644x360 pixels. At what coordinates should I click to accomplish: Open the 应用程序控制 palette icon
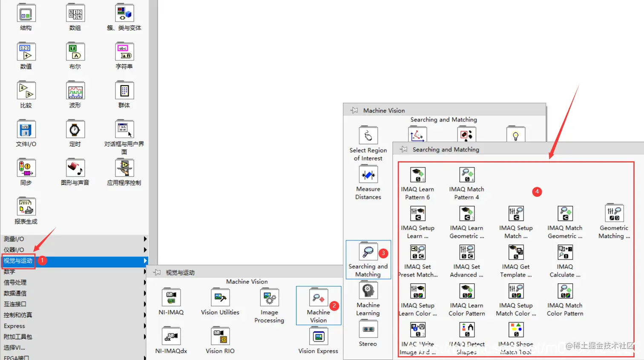click(124, 168)
